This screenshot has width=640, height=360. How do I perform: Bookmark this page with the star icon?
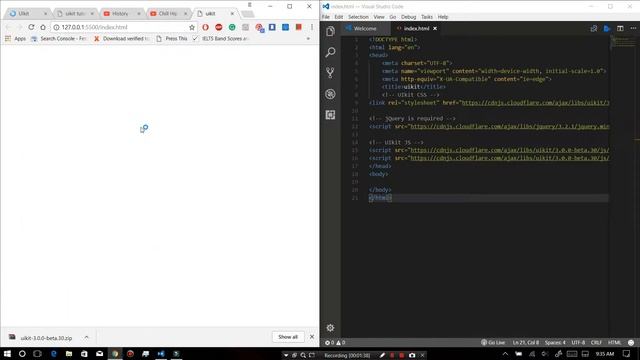(192, 27)
